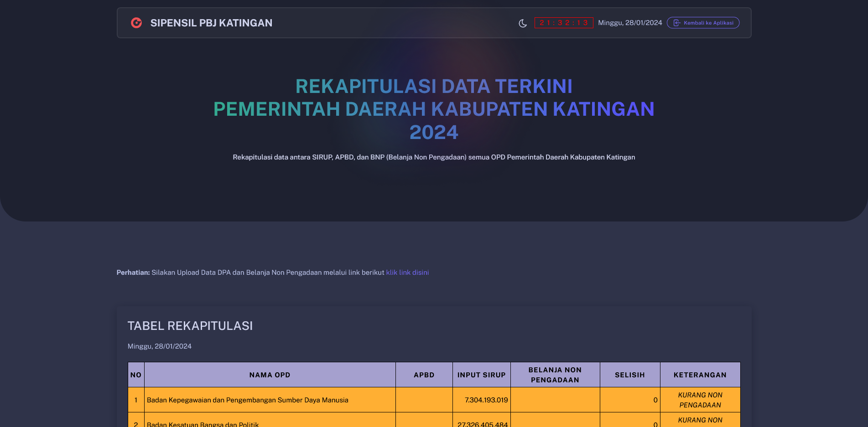Open the "klik link disini" upload link
This screenshot has width=868, height=427.
click(407, 273)
